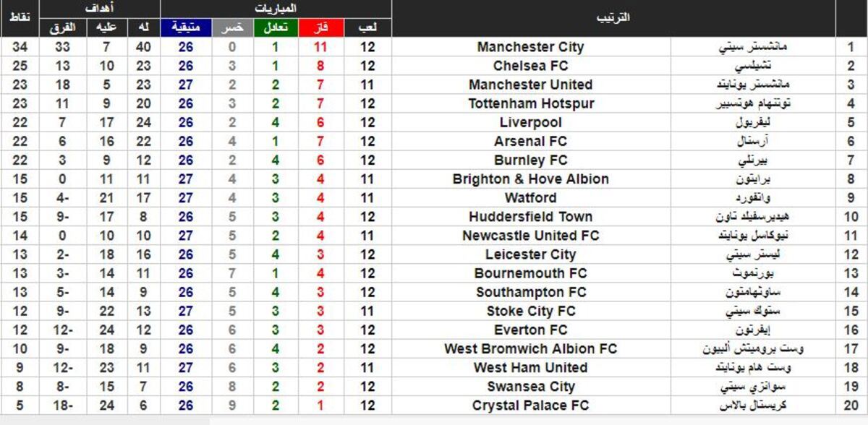Image resolution: width=868 pixels, height=425 pixels.
Task: Click the Huddersfield Town team name
Action: coord(530,217)
